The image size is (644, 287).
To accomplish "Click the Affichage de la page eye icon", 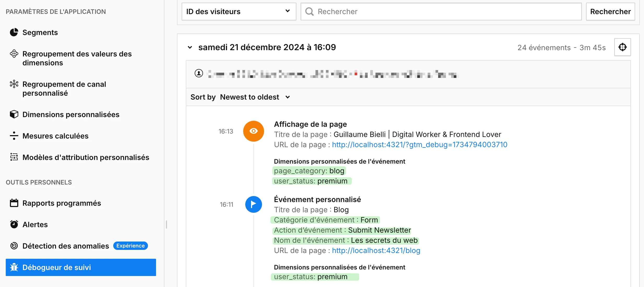I will [253, 131].
